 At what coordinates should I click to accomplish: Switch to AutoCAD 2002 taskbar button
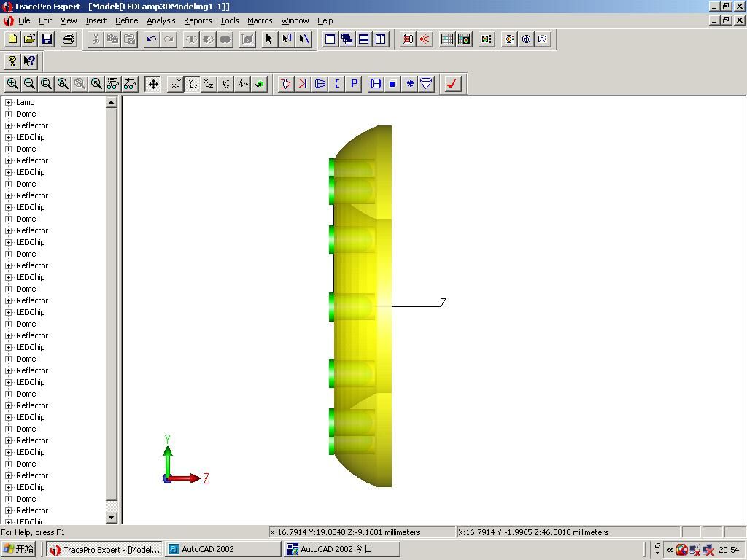coord(223,549)
